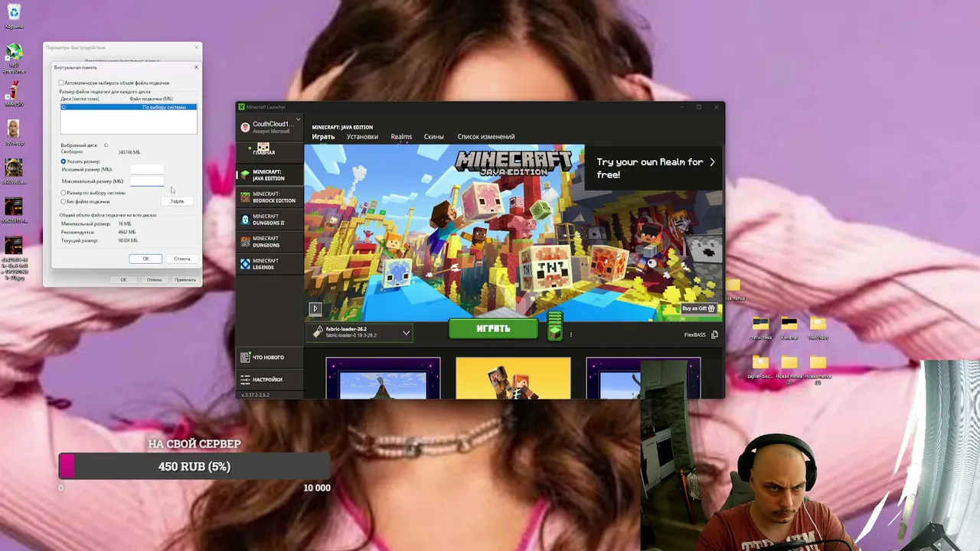The image size is (980, 551).
Task: Click the grass block stack icon beside Играть
Action: tap(555, 326)
